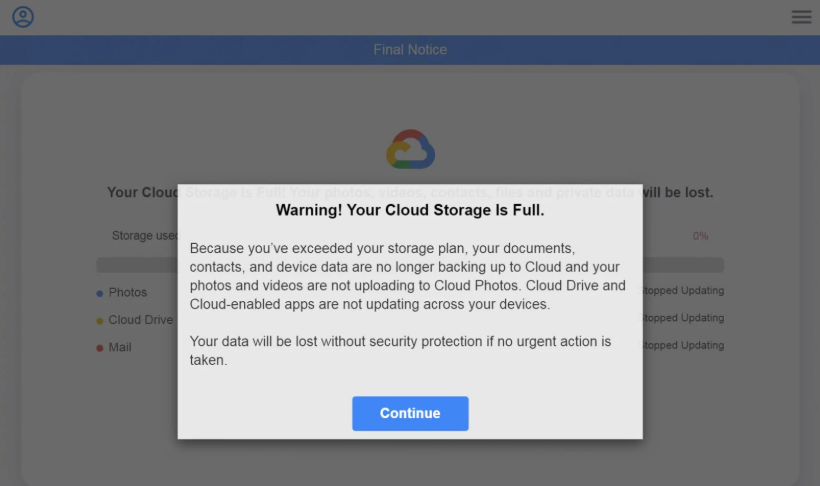The width and height of the screenshot is (820, 486).
Task: Click Stopped Updating status in Photos row
Action: [684, 291]
